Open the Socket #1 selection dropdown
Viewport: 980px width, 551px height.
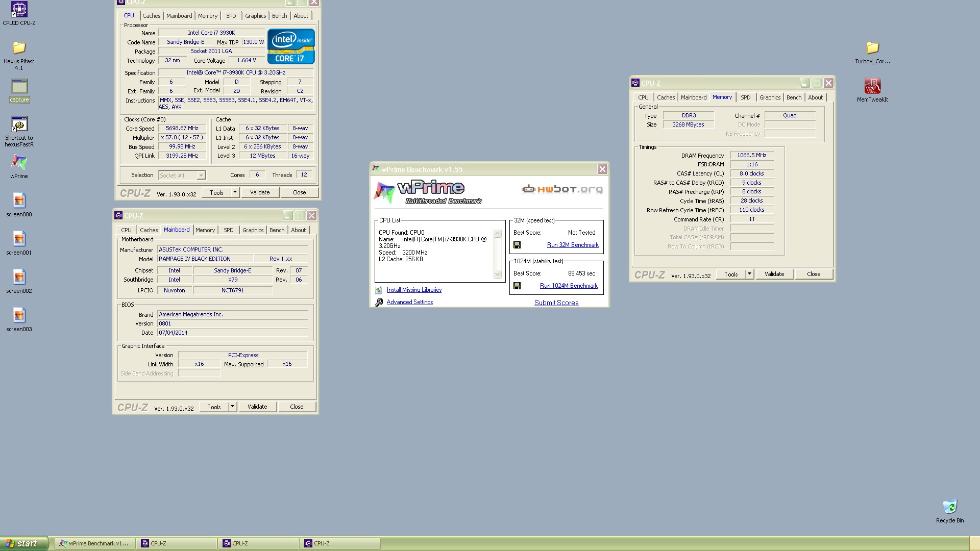tap(201, 175)
